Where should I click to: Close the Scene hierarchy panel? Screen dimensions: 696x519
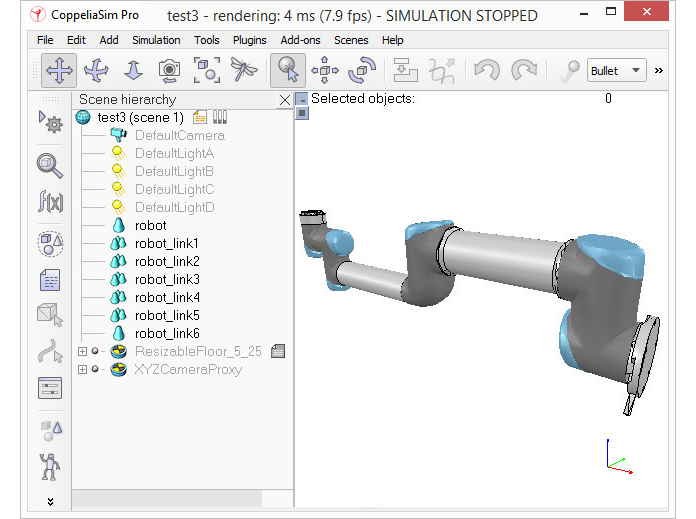click(x=285, y=100)
